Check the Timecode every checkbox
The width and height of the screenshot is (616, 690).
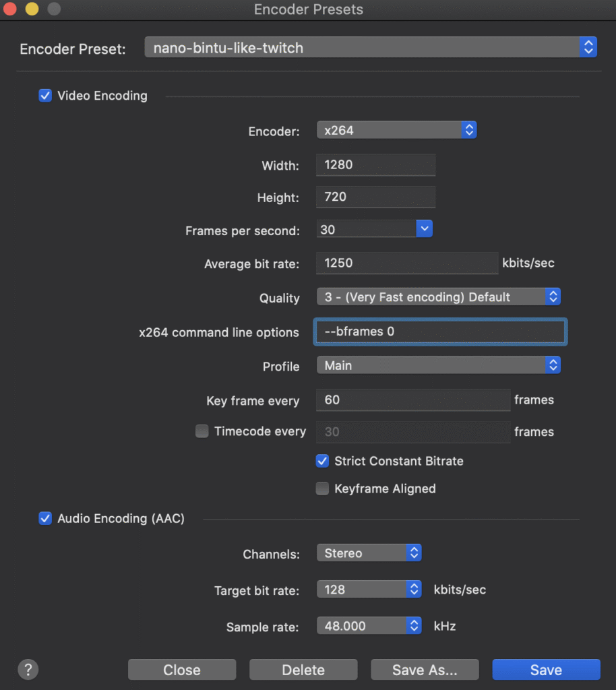coord(202,431)
